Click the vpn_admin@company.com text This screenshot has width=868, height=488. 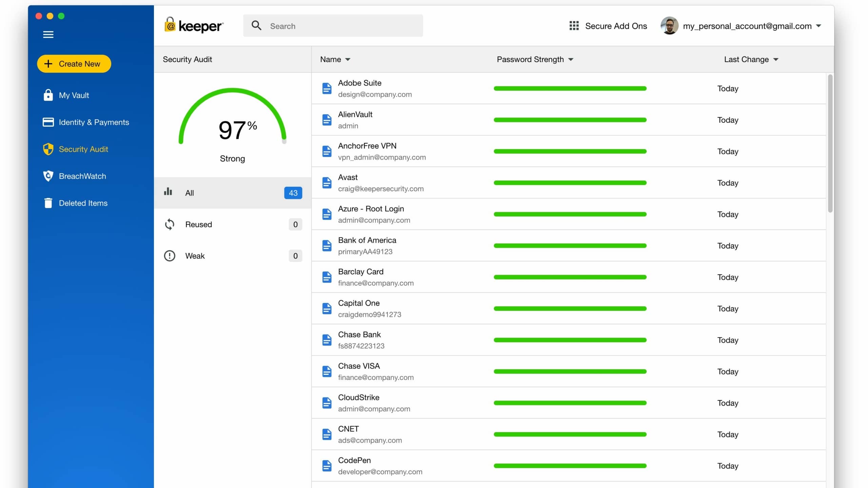coord(382,157)
